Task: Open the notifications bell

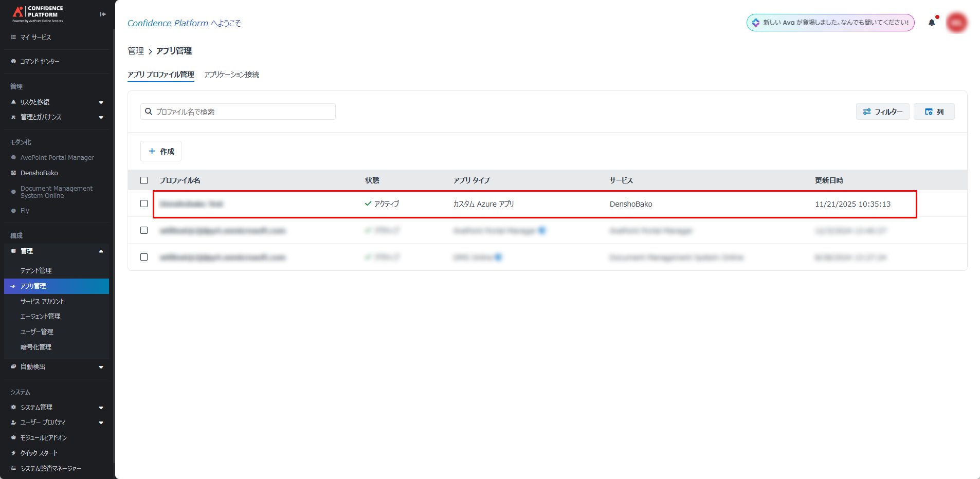Action: [x=932, y=22]
